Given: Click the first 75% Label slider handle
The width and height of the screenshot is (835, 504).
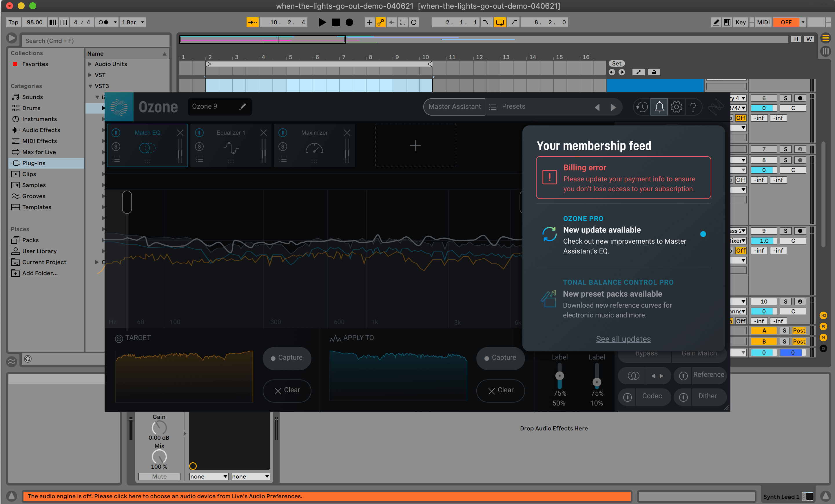Looking at the screenshot, I should [559, 376].
